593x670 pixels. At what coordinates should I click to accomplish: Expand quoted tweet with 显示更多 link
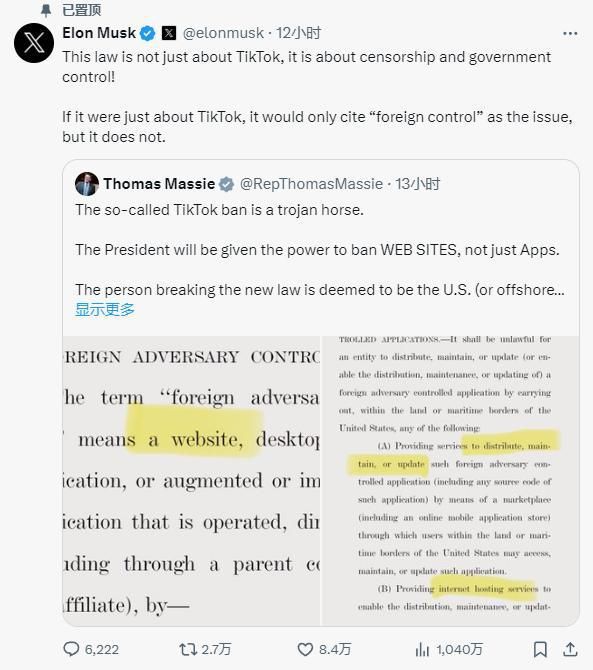coord(105,309)
